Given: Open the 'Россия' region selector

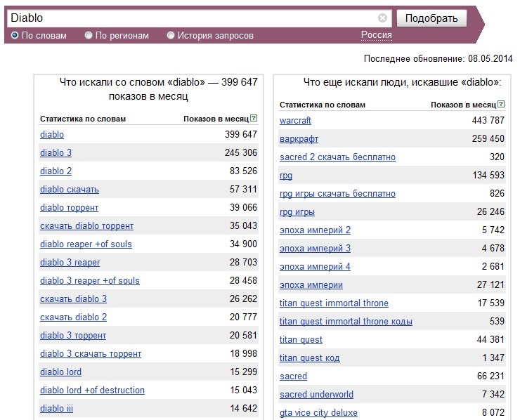Looking at the screenshot, I should 377,35.
